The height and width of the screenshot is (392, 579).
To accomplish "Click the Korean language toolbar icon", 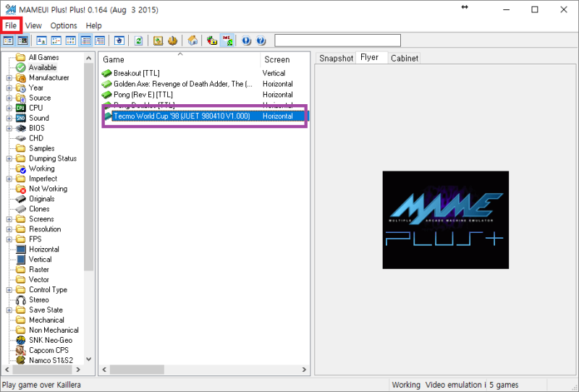I will (119, 41).
